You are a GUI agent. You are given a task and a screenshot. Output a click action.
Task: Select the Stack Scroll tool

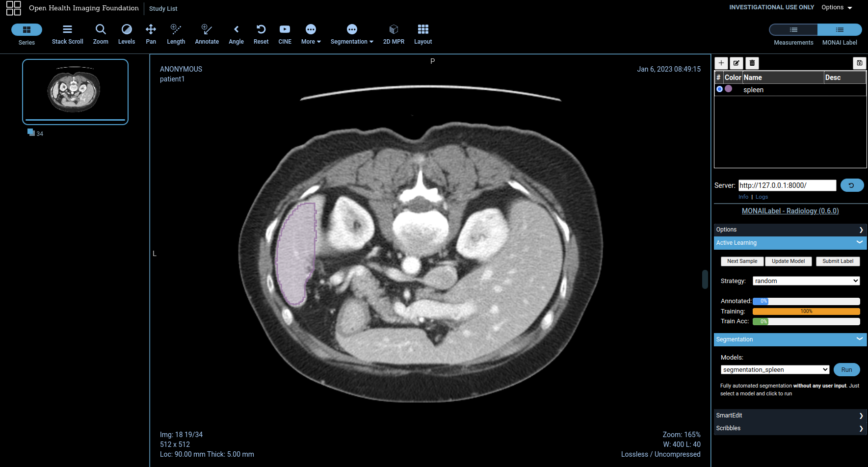click(x=68, y=34)
